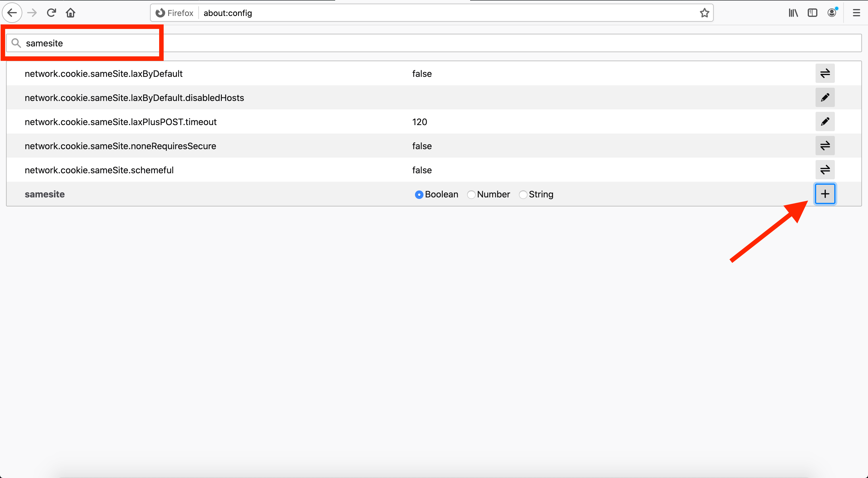Open the Library icon in toolbar
This screenshot has height=478, width=868.
[793, 13]
